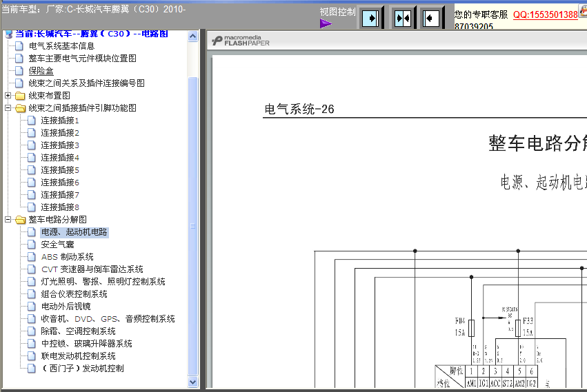Click the center-split view control button
Screen dimensions: 587x392
[x=403, y=18]
